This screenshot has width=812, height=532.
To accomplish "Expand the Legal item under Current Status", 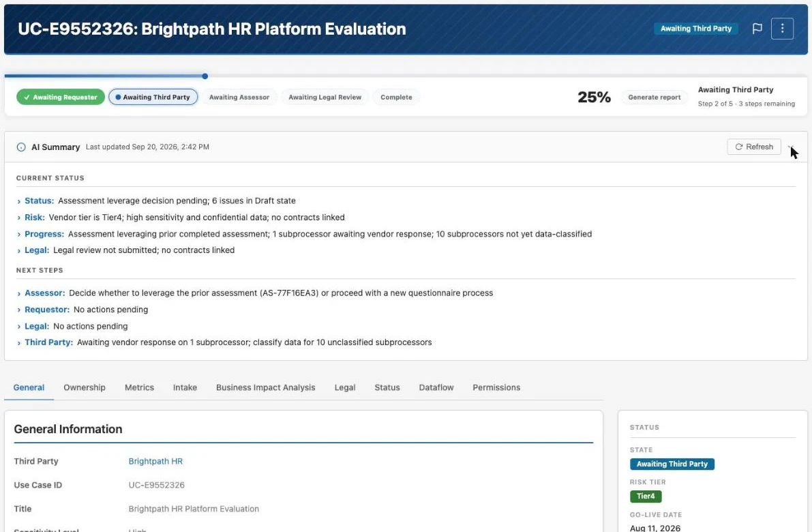I will pos(19,250).
